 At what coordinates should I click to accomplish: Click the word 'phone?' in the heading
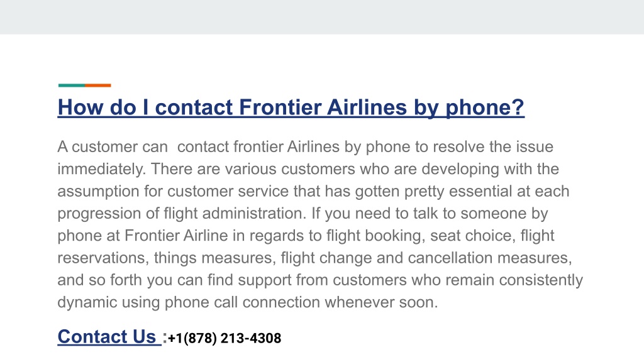tap(485, 107)
